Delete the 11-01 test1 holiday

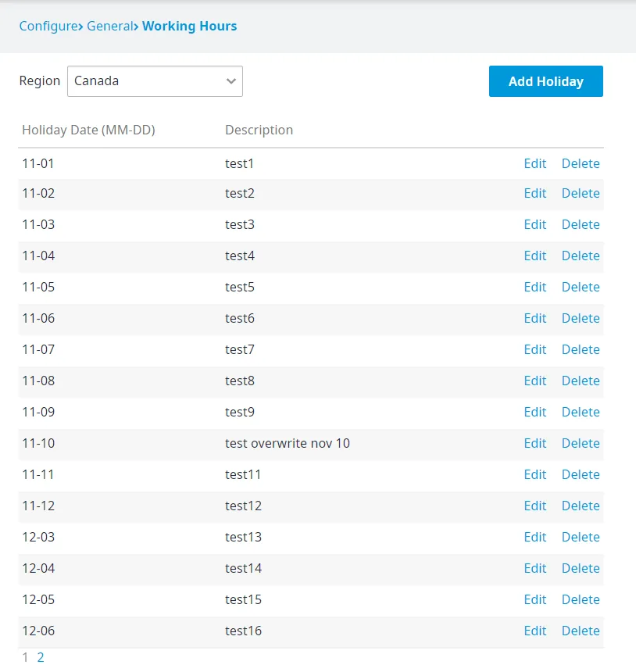(x=581, y=163)
